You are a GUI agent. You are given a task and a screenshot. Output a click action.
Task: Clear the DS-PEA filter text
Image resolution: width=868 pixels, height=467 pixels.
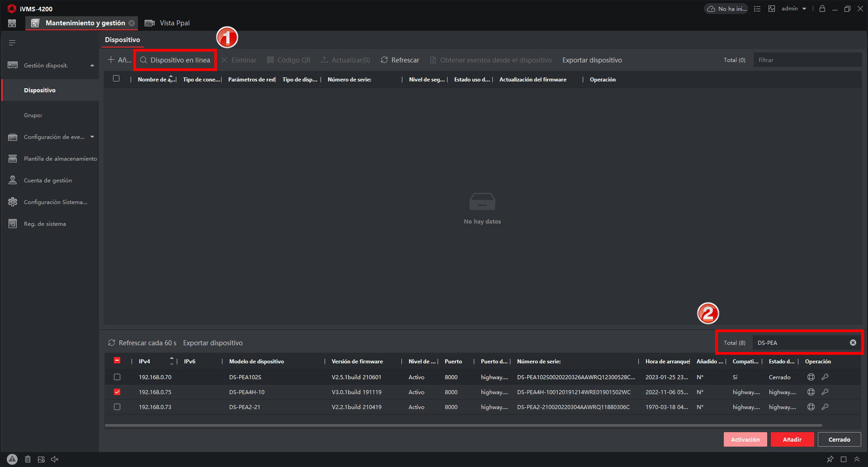pyautogui.click(x=853, y=343)
